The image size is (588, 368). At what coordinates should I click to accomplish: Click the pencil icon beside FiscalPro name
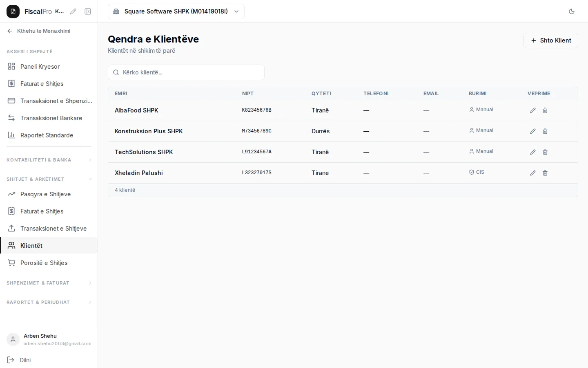[73, 11]
